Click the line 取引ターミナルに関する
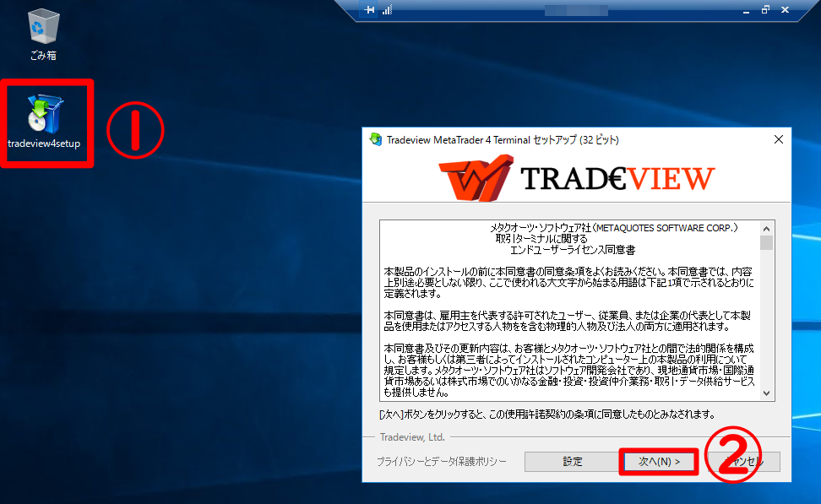 (541, 239)
